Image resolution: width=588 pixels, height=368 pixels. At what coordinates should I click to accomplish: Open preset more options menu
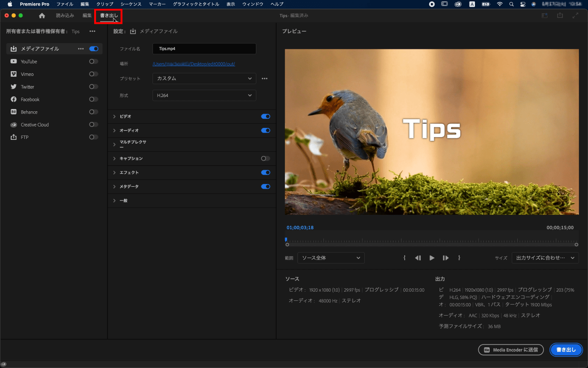[x=265, y=79]
